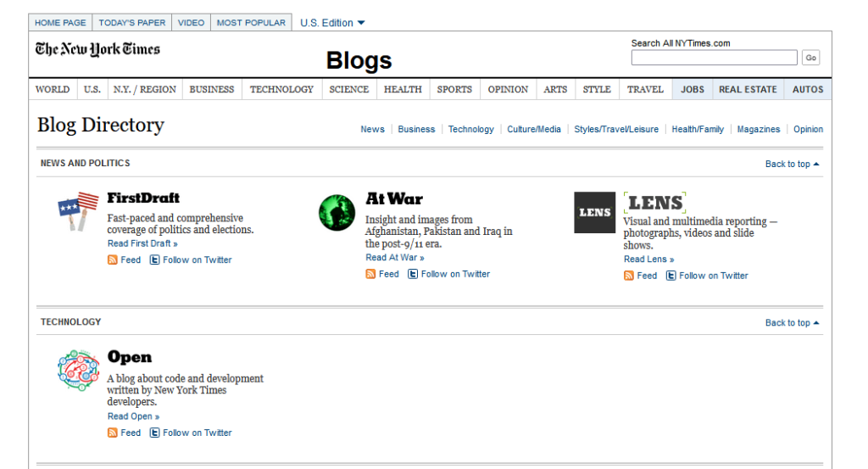Viewport: 868px width, 469px height.
Task: Click the Lens Twitter icon
Action: tap(671, 276)
